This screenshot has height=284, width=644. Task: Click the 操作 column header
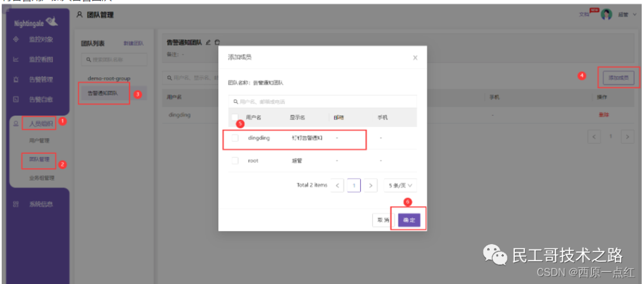tap(602, 97)
